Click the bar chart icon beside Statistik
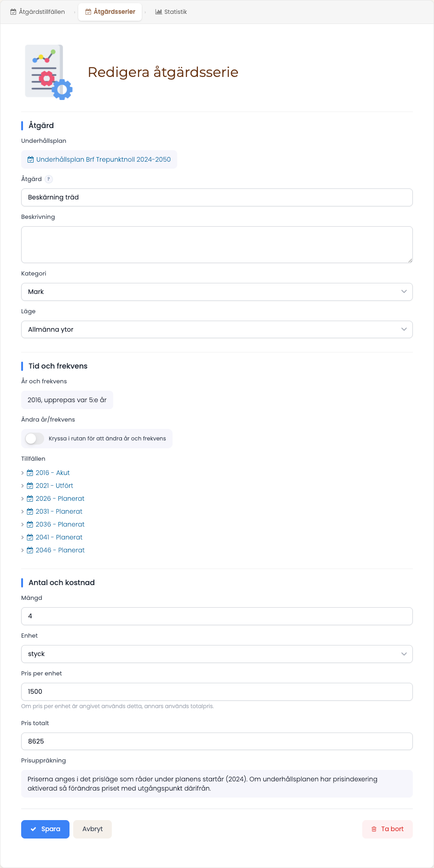The width and height of the screenshot is (434, 868). (159, 12)
